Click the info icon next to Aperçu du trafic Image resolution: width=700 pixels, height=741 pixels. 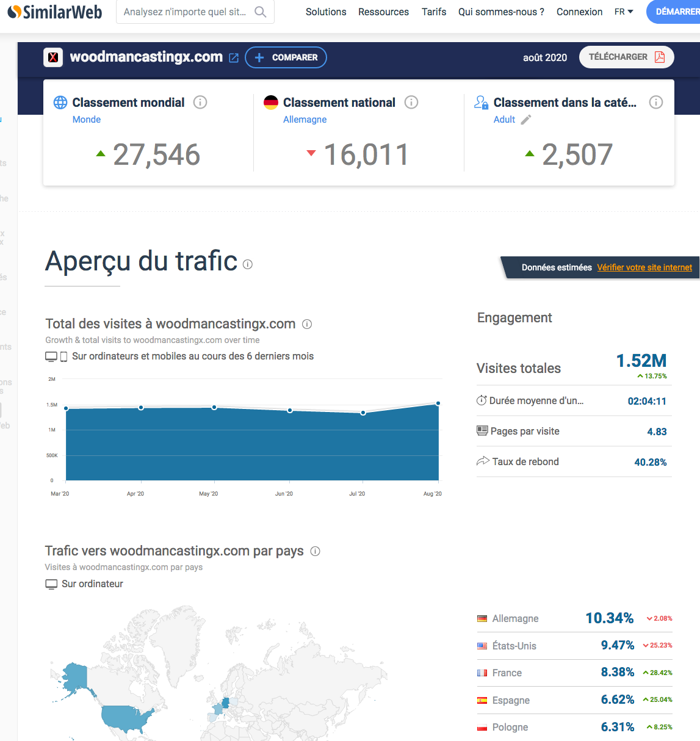tap(248, 264)
